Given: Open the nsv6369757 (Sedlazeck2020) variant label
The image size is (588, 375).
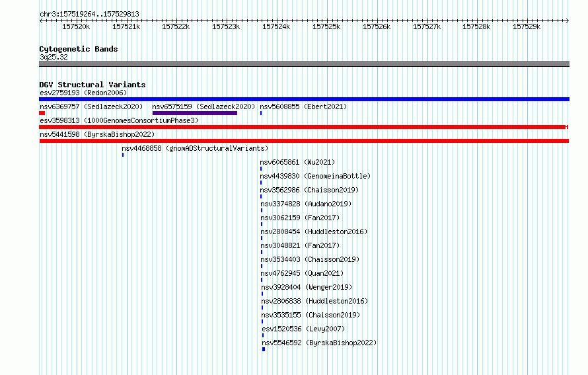Looking at the screenshot, I should click(x=91, y=106).
